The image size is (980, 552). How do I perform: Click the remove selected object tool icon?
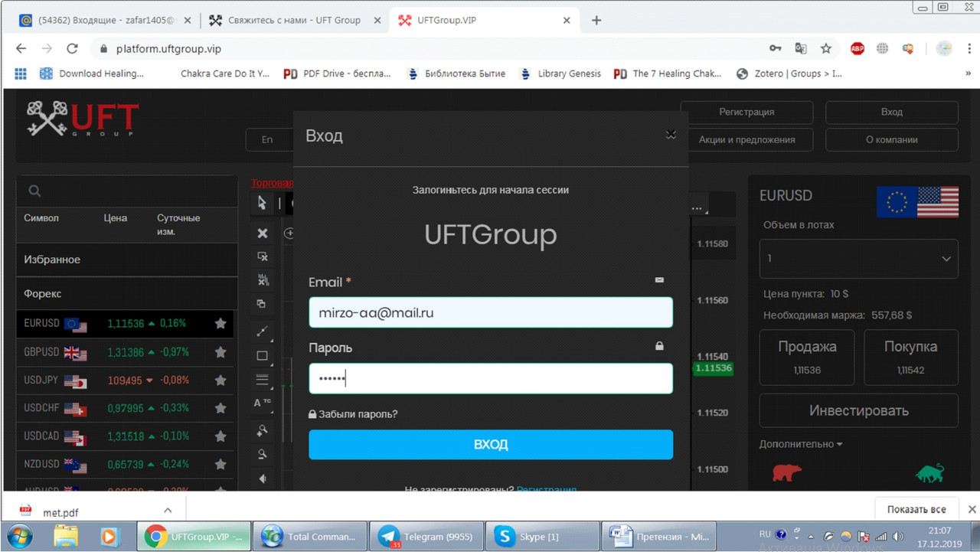click(x=262, y=256)
